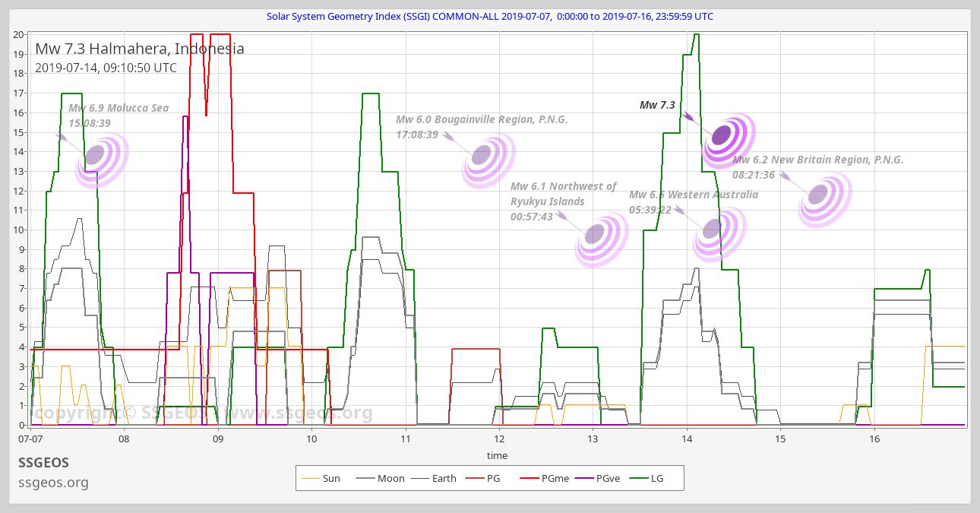Click the Sun legend entry
This screenshot has height=513, width=980.
(321, 478)
